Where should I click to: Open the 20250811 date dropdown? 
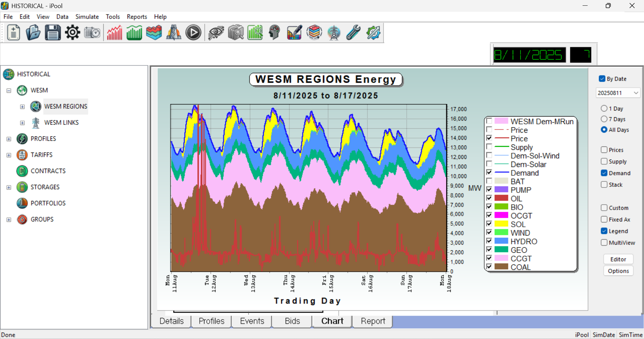(x=636, y=93)
